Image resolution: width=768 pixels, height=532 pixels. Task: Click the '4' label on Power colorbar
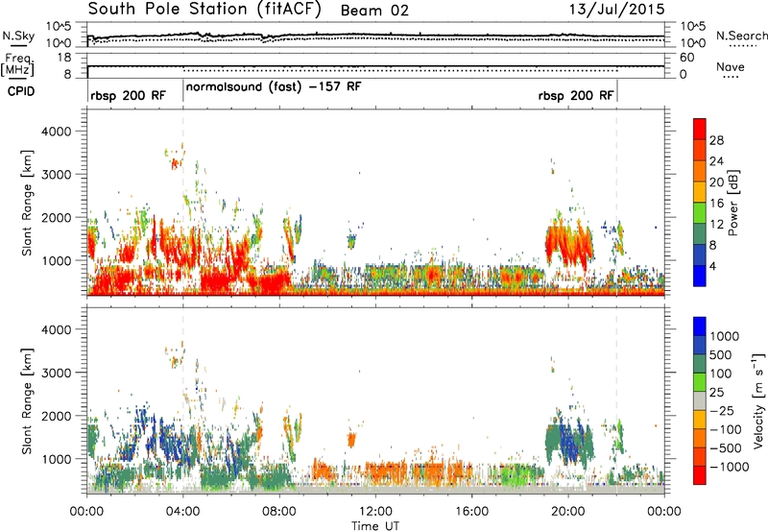[713, 266]
